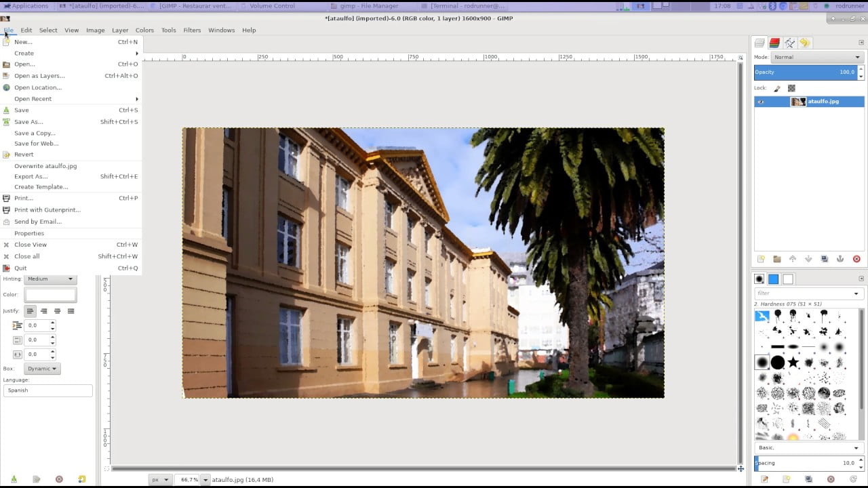
Task: Hide the ataulfo.jpg layer visibility
Action: click(x=760, y=101)
